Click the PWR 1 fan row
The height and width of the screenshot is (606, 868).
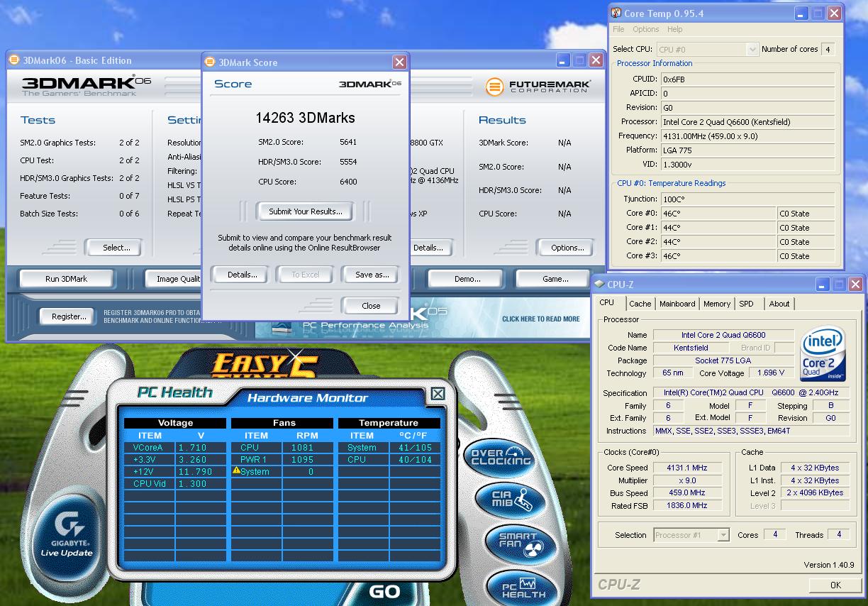pyautogui.click(x=282, y=460)
